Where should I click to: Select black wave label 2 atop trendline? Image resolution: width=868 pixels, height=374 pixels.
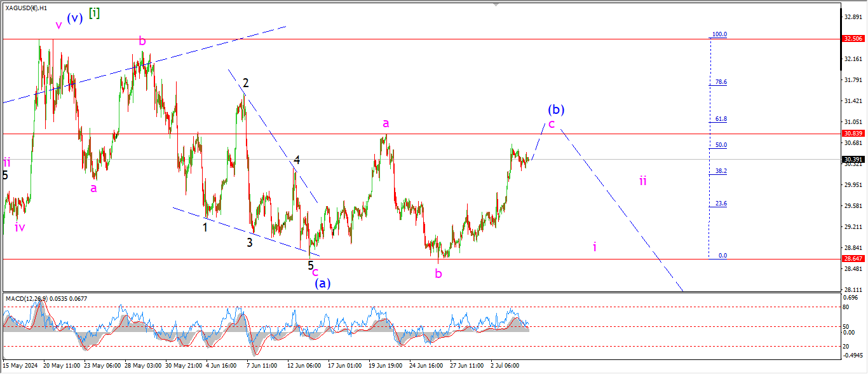click(245, 83)
